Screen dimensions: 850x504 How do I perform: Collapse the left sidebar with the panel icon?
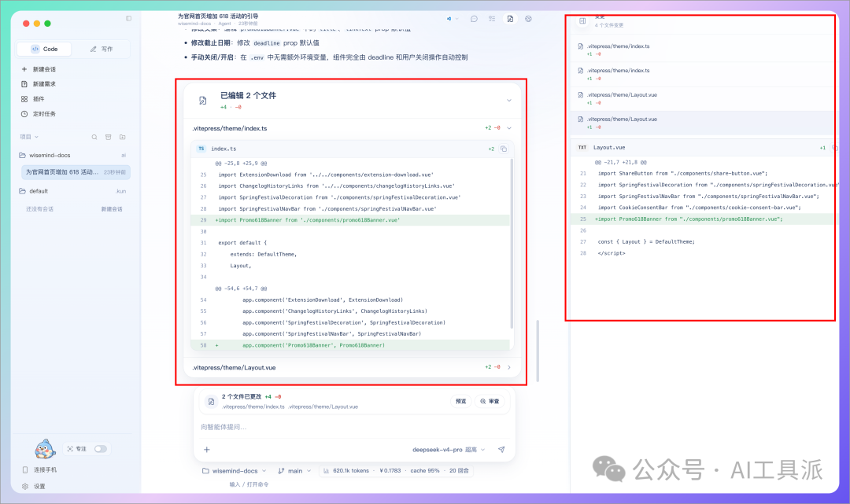[x=128, y=18]
